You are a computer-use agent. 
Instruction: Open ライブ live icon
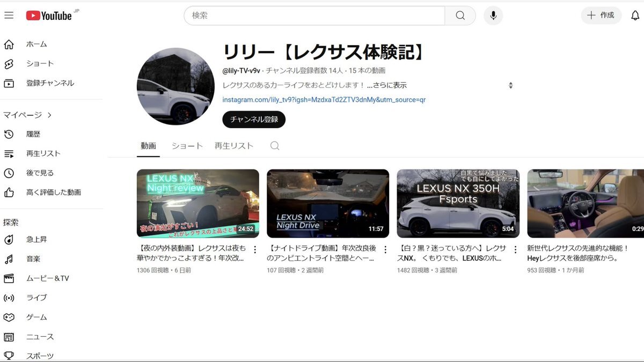[x=9, y=298]
